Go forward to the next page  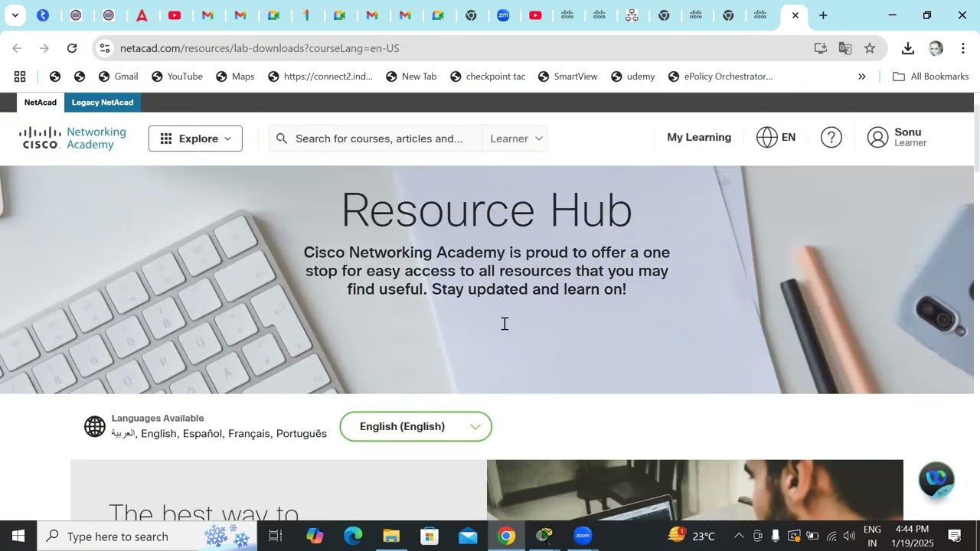[44, 48]
